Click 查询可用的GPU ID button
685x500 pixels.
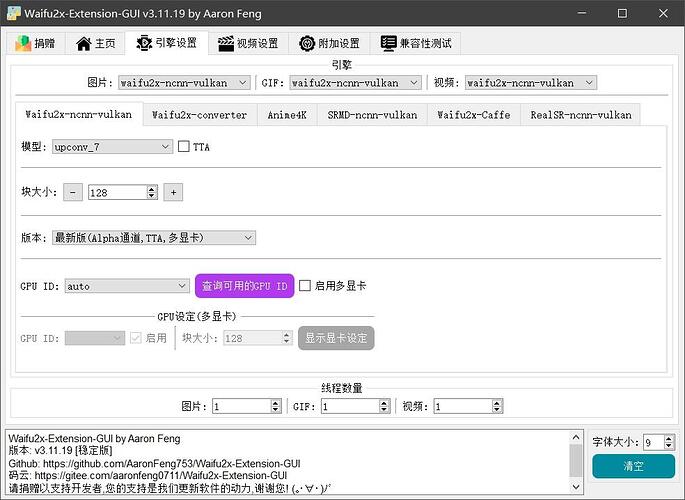tap(244, 286)
